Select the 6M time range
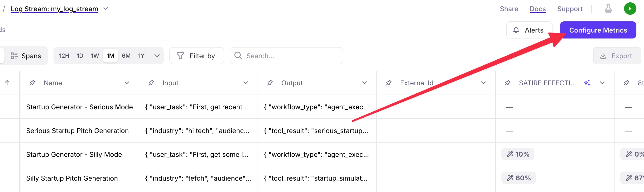 click(126, 56)
